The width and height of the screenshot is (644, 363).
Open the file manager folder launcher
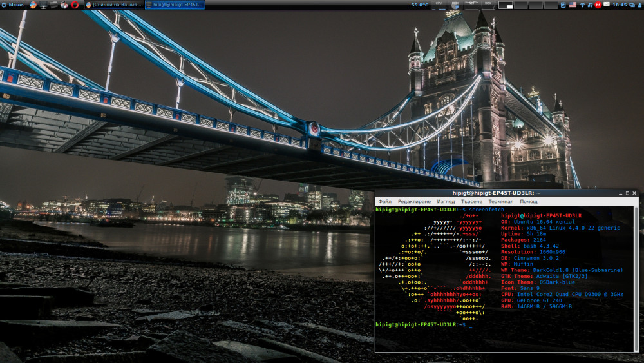tap(54, 5)
